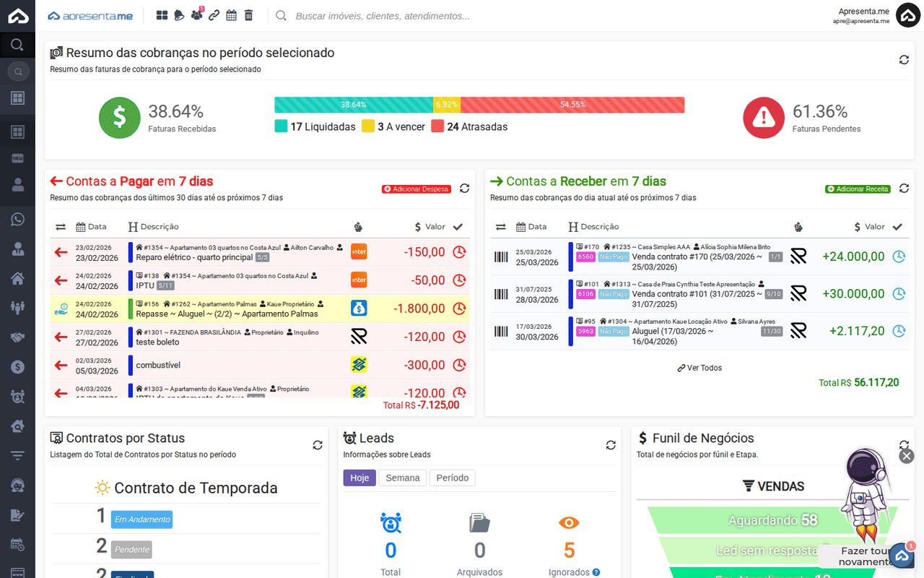The width and height of the screenshot is (924, 578).
Task: Refresh the Resumo das cobranças panel
Action: [904, 60]
